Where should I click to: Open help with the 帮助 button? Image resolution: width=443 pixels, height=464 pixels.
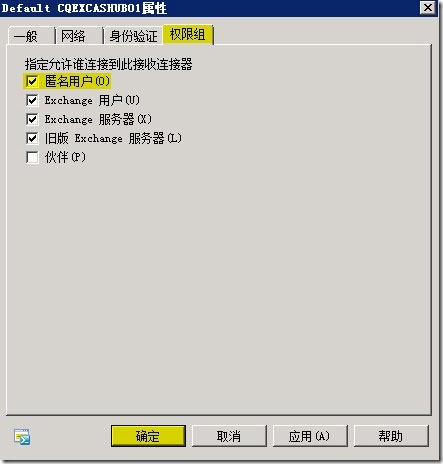click(391, 436)
